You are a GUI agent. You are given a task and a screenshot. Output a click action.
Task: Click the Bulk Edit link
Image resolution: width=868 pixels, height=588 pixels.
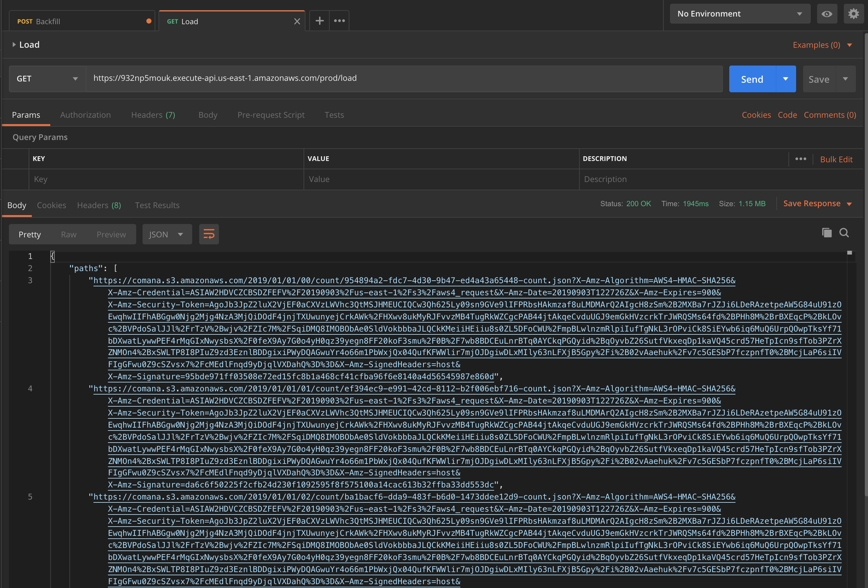point(836,159)
